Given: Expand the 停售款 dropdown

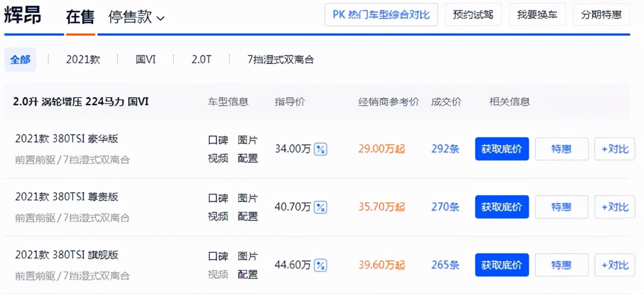Looking at the screenshot, I should pyautogui.click(x=136, y=17).
